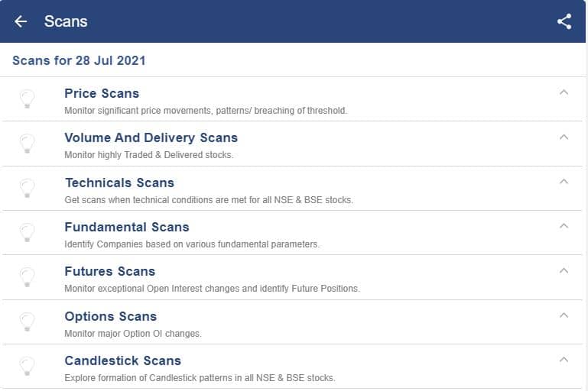Screen dimensions: 588x391
Task: Click the lightbulb icon beside Candlestick Scans
Action: coord(27,367)
